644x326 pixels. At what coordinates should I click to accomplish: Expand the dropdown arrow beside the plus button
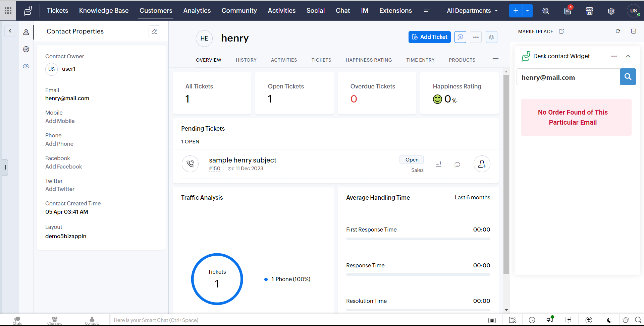click(528, 11)
